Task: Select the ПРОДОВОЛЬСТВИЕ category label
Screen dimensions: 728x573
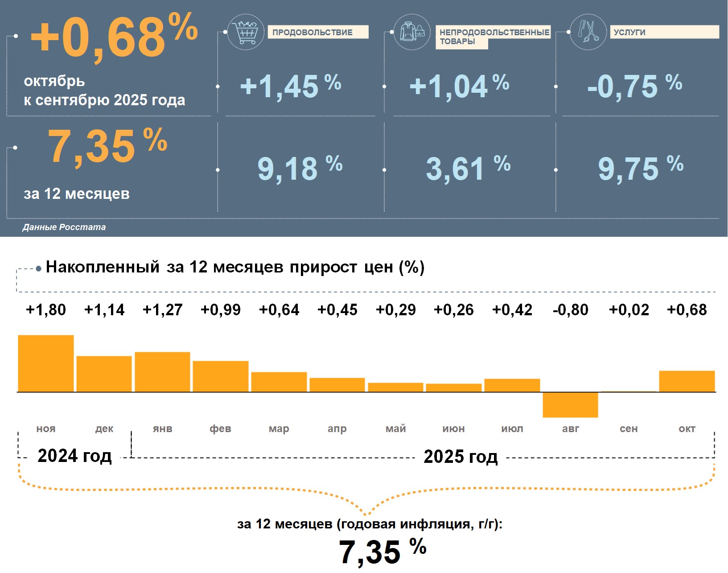Action: (317, 32)
